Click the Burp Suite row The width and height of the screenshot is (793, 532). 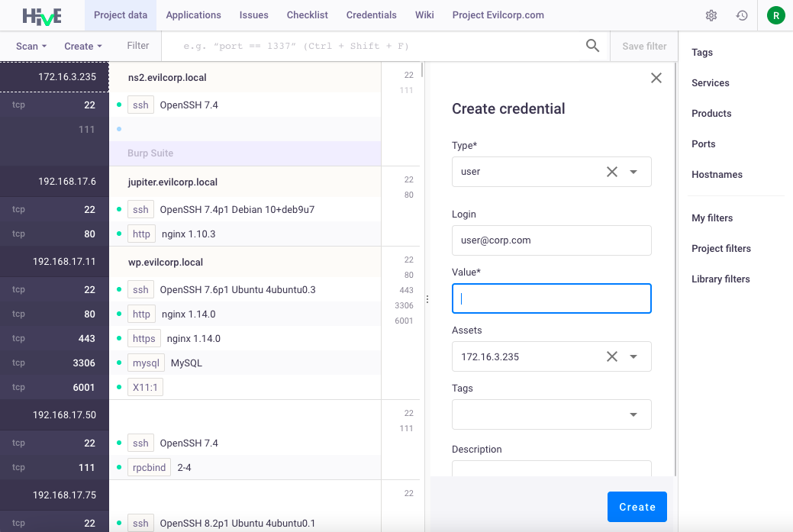tap(245, 153)
